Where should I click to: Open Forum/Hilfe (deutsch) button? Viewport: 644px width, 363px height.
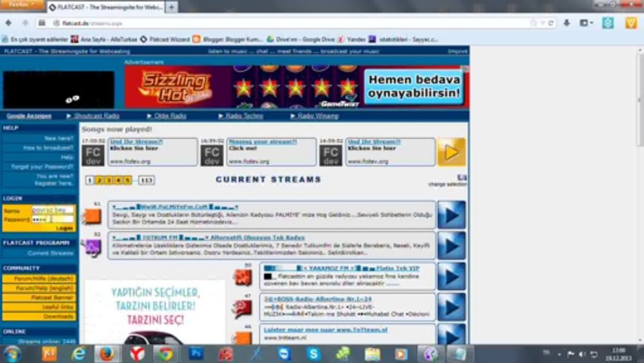[x=39, y=279]
